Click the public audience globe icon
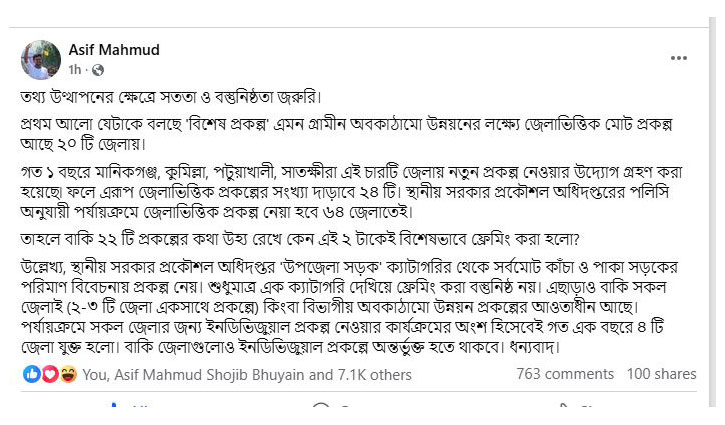The width and height of the screenshot is (725, 425). [98, 71]
